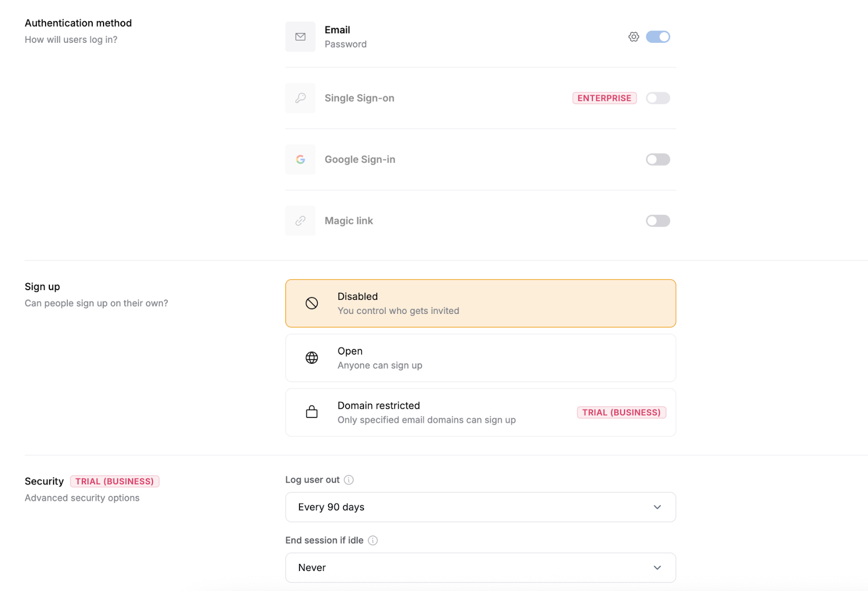Disable the Email Password toggle
Screen dimensions: 868x591
pos(658,37)
